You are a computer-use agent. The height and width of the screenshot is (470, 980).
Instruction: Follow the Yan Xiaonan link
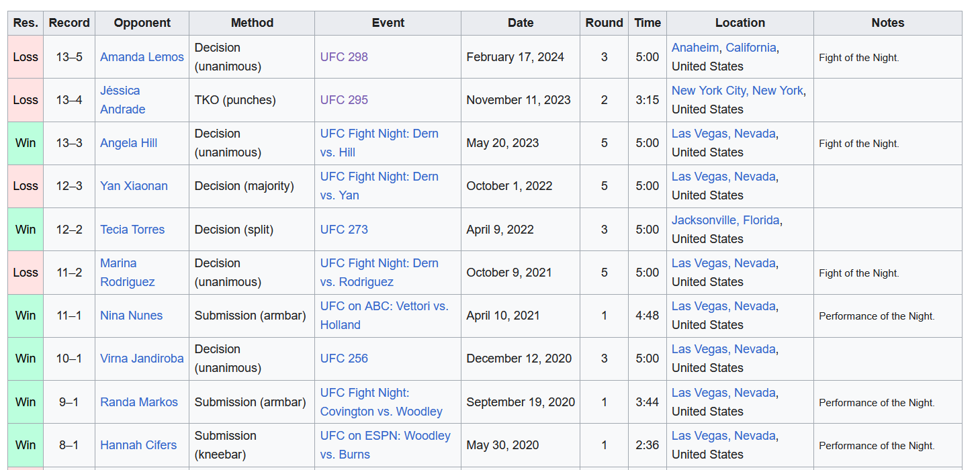tap(134, 186)
